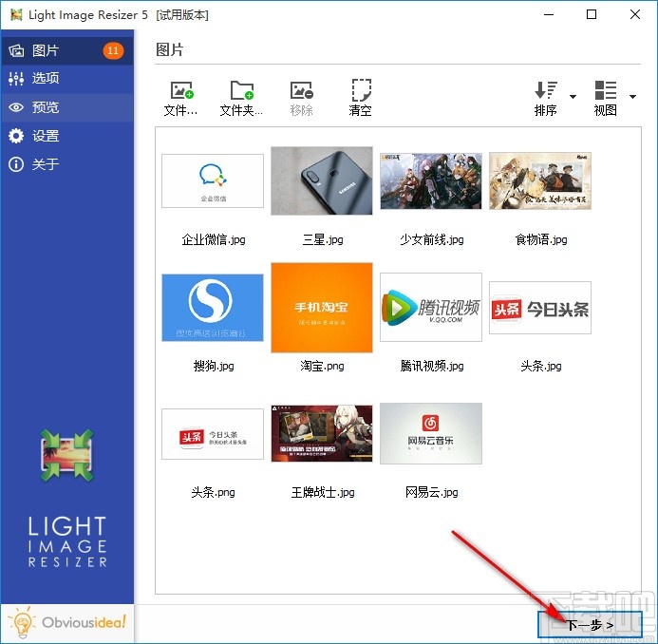Maximize the Light Image Resizer window
This screenshot has width=658, height=644.
(592, 14)
